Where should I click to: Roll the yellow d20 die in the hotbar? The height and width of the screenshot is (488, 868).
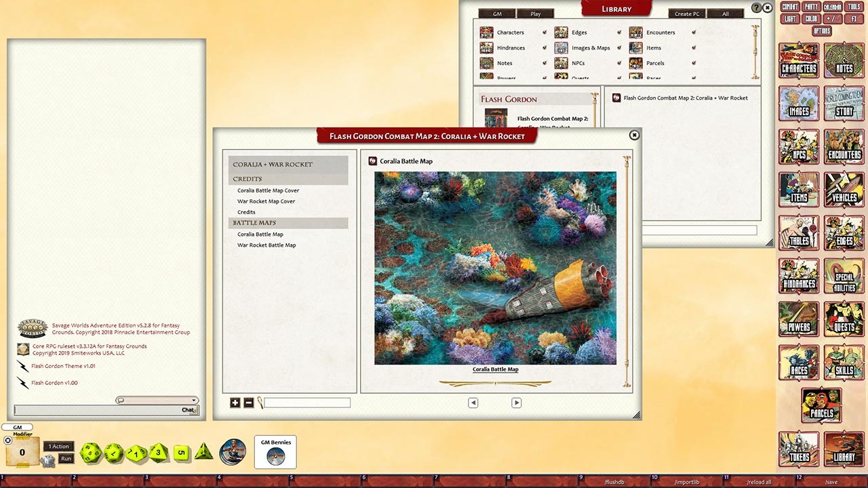coord(91,452)
